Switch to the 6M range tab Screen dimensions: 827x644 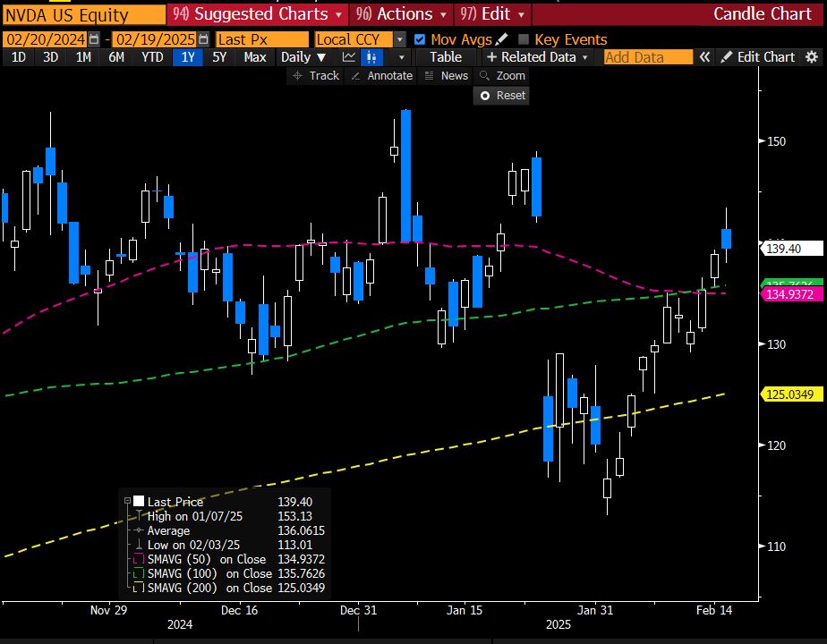(116, 57)
